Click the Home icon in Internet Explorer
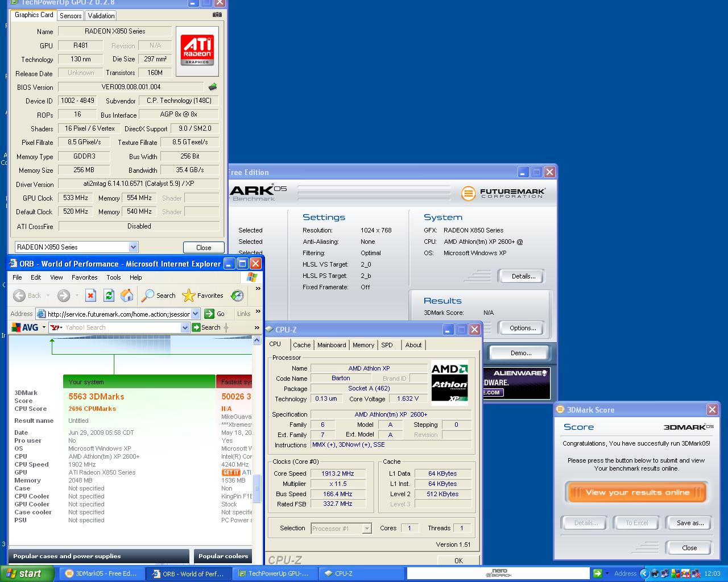The width and height of the screenshot is (728, 582). point(127,296)
